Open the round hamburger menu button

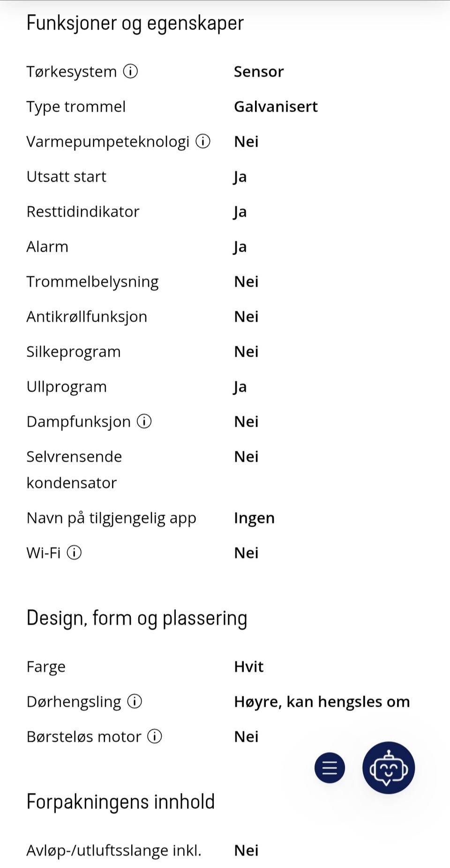point(330,768)
